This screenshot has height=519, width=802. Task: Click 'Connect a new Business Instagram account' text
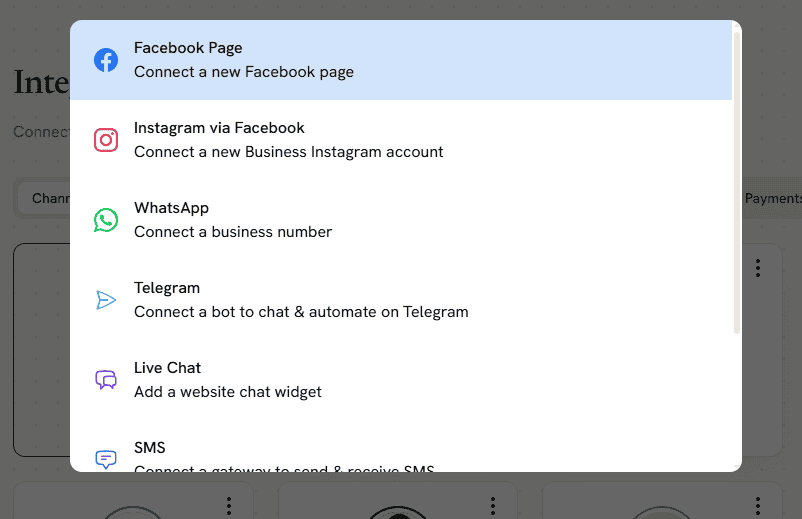[288, 152]
